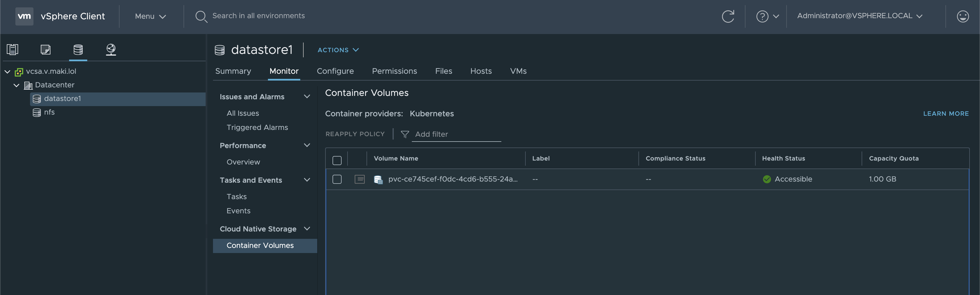Sort by the Capacity Quota column header

click(894, 159)
